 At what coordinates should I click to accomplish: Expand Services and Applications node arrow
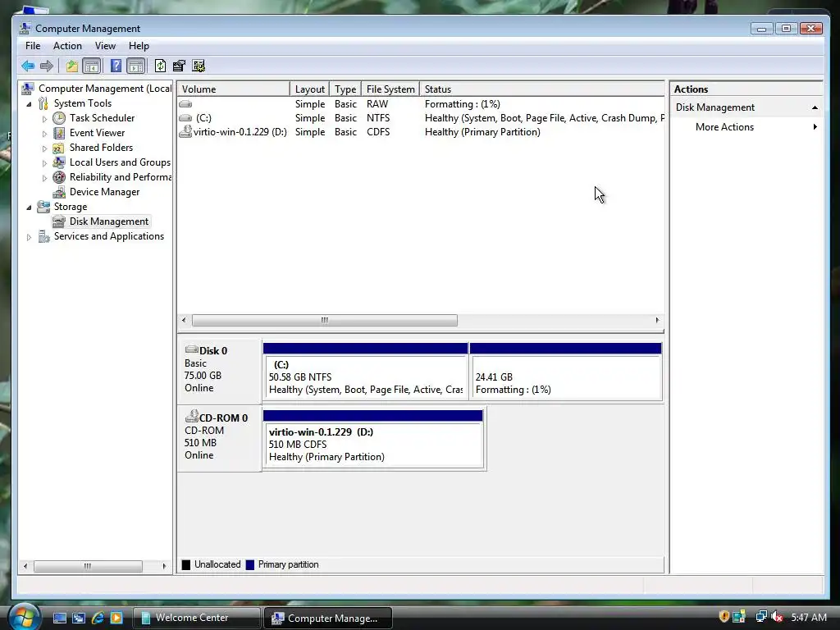(x=29, y=237)
